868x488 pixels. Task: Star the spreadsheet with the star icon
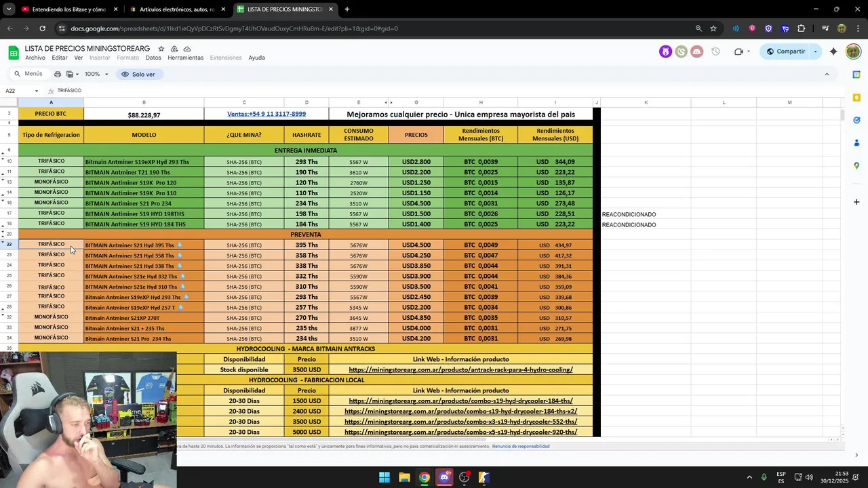point(161,49)
